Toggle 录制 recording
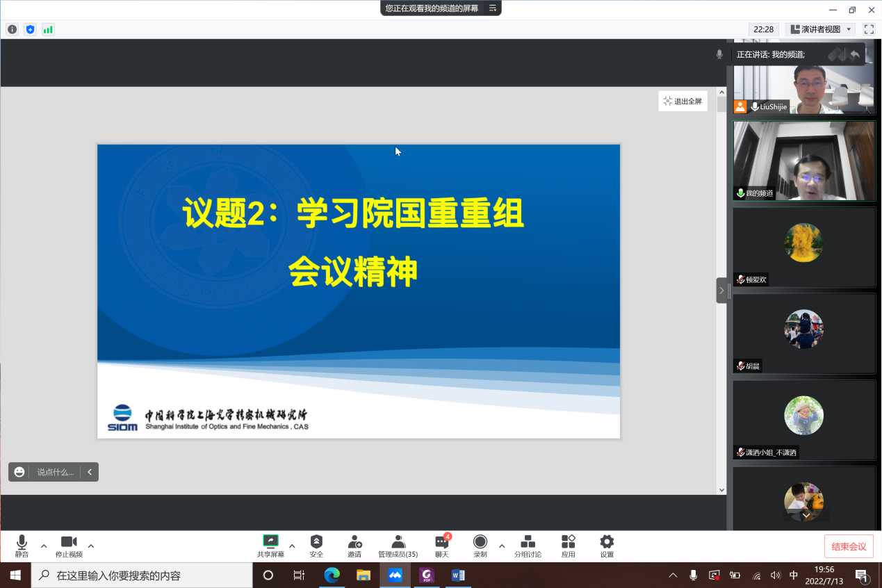The width and height of the screenshot is (882, 588). coord(480,546)
